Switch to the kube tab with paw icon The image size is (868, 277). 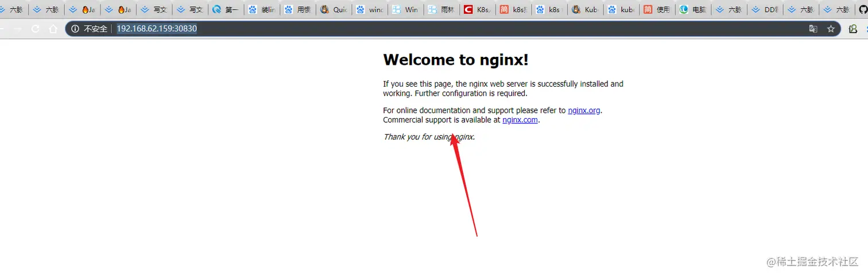[x=621, y=10]
